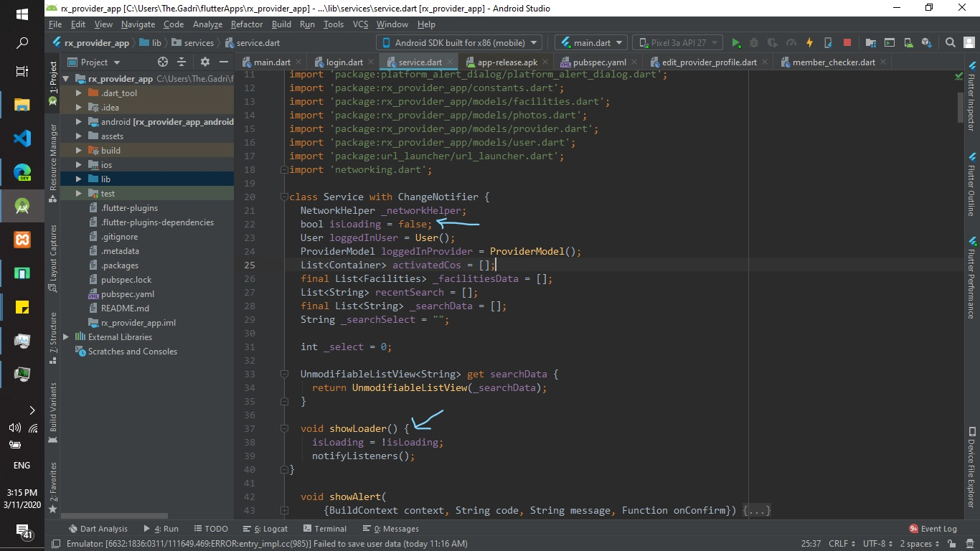The height and width of the screenshot is (551, 980).
Task: Locate current file in Project tree
Action: point(163,62)
